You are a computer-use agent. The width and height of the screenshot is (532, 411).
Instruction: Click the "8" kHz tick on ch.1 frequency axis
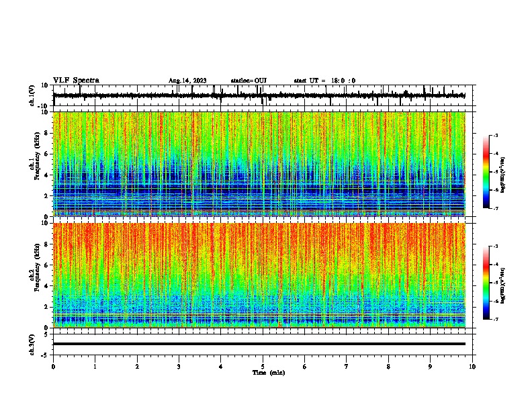[46, 133]
